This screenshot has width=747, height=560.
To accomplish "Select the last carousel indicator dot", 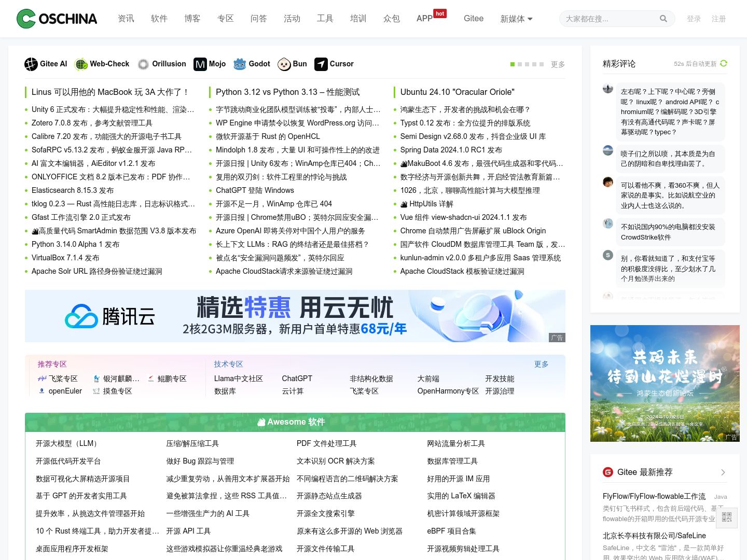I will tap(542, 64).
